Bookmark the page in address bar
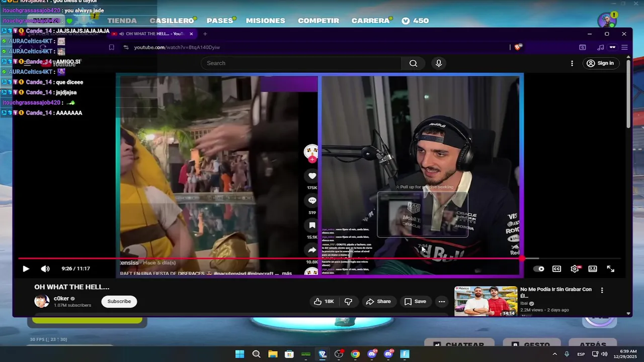This screenshot has height=362, width=644. pyautogui.click(x=112, y=47)
